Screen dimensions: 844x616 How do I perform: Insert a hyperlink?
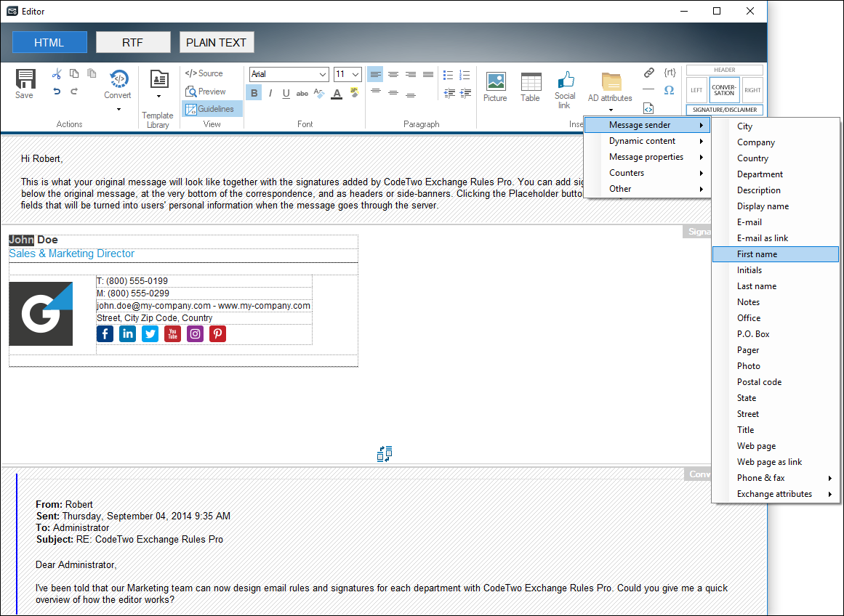649,73
